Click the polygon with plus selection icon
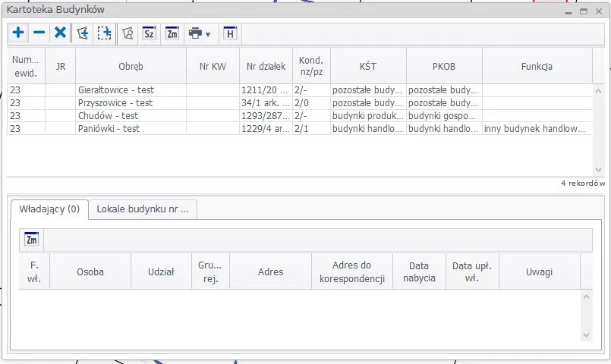Screen dimensions: 611x364 tap(82, 33)
